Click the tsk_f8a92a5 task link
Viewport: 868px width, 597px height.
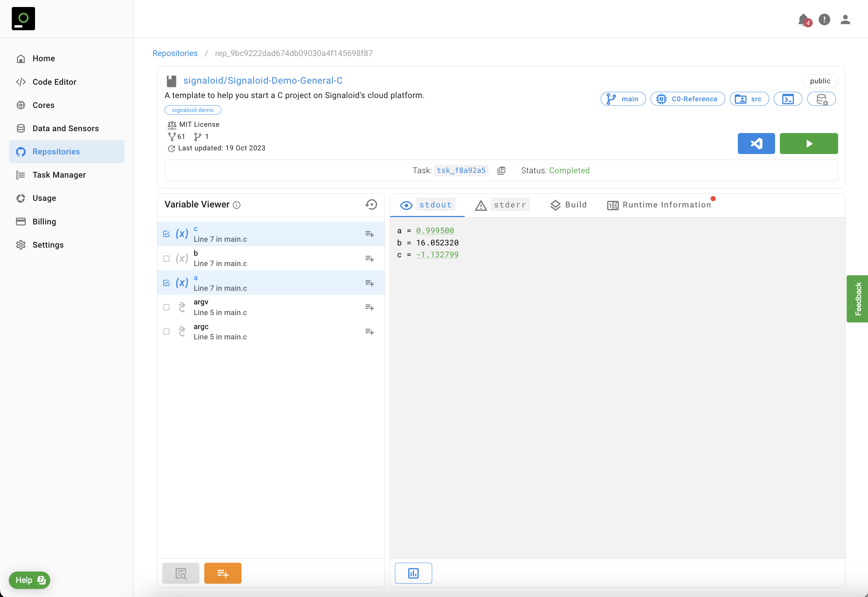(x=461, y=171)
